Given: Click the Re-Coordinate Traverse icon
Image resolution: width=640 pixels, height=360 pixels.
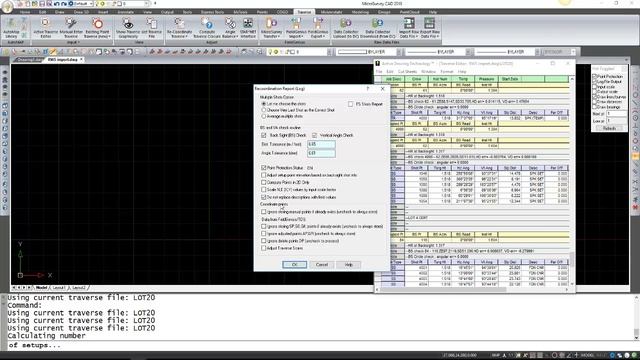Looking at the screenshot, I should click(179, 28).
